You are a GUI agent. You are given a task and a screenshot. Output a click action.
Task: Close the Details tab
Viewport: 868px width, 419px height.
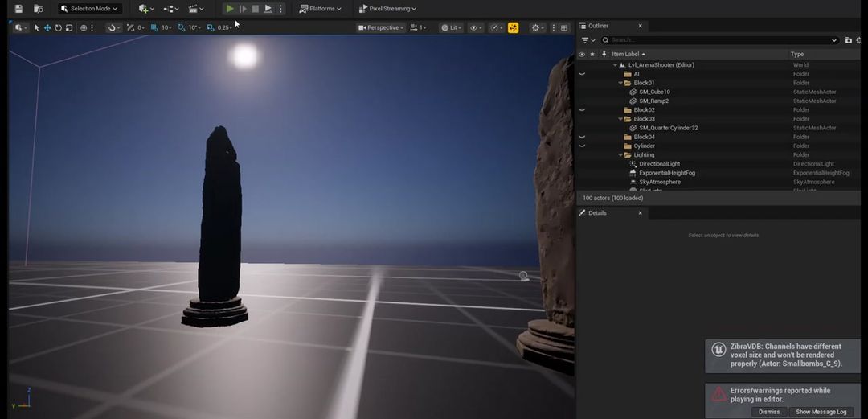click(x=640, y=213)
